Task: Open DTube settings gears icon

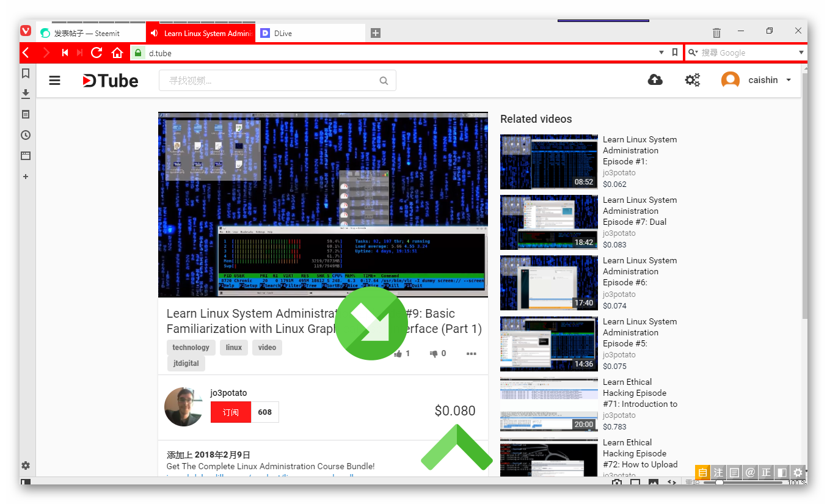Action: click(693, 80)
